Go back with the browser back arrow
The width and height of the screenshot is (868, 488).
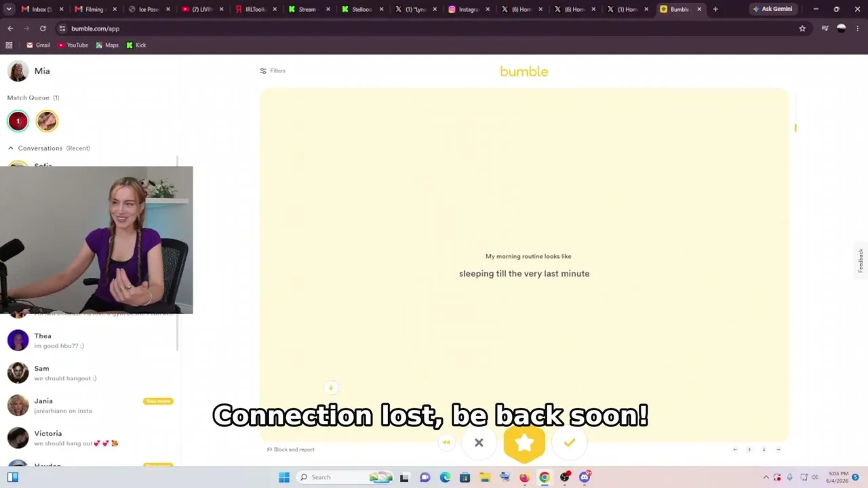click(x=10, y=28)
